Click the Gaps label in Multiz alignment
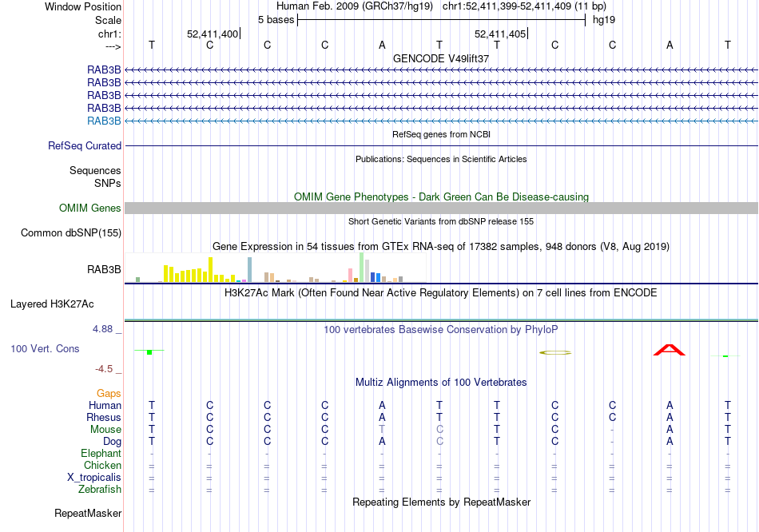 [x=109, y=394]
